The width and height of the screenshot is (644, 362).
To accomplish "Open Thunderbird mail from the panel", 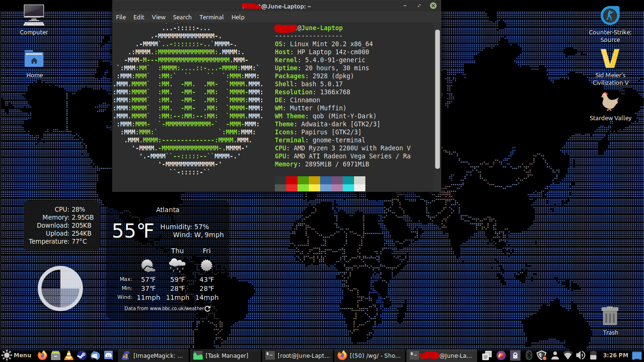I will coord(95,355).
